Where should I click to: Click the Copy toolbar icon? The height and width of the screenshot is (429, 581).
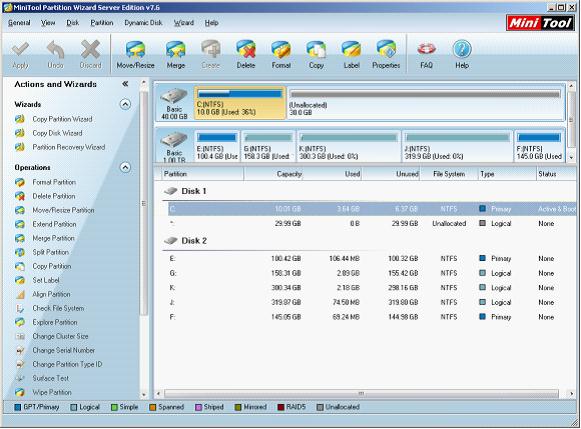click(316, 50)
